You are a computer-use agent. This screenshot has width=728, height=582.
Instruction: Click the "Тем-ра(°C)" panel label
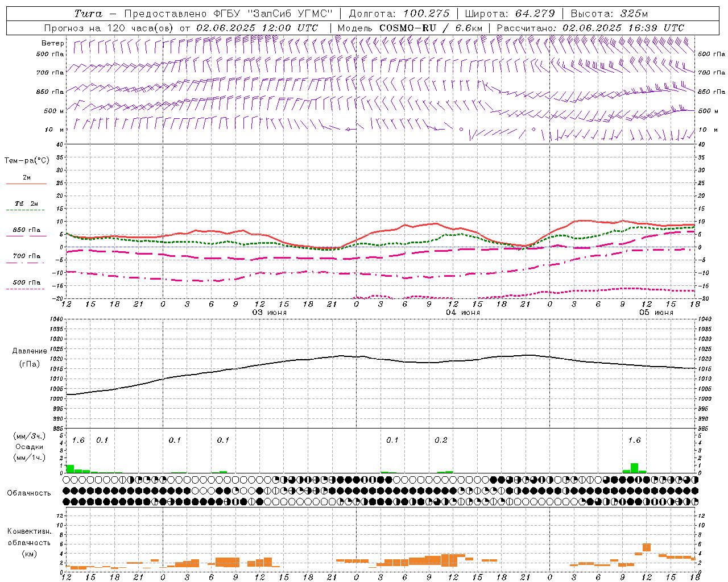click(27, 161)
